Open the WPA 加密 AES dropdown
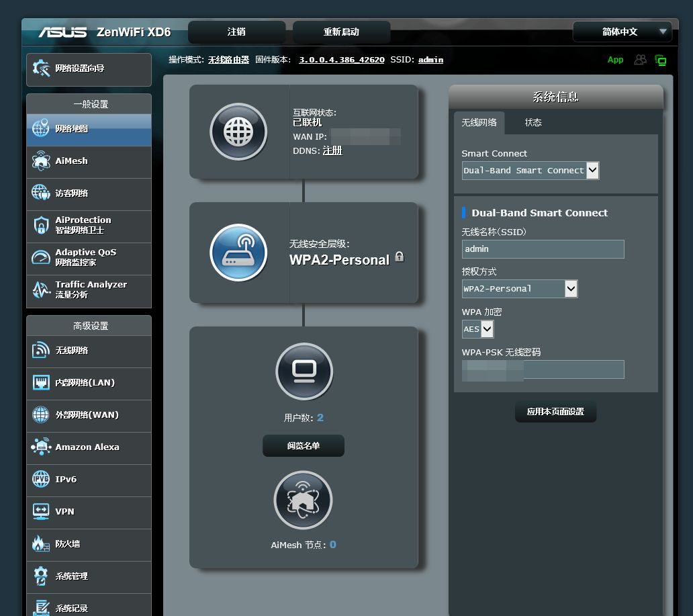Screen dimensions: 693x616 click(477, 329)
